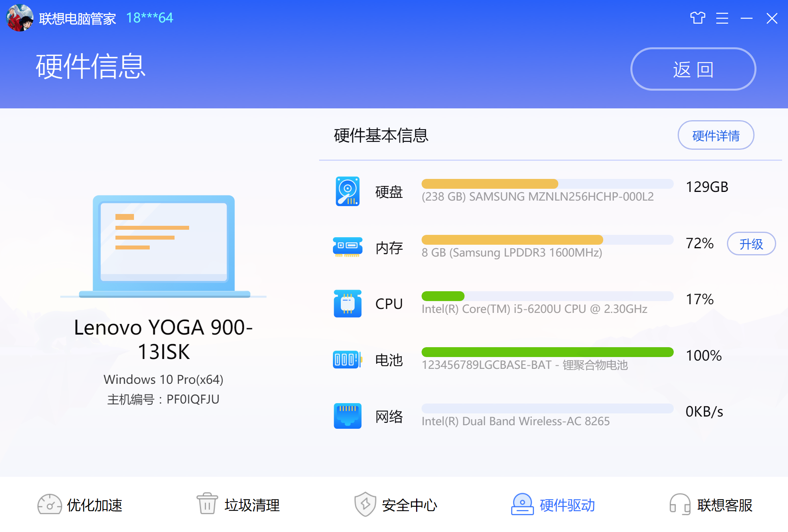Open 硬件详情 hardware details
Image resolution: width=788 pixels, height=532 pixels.
pyautogui.click(x=716, y=135)
